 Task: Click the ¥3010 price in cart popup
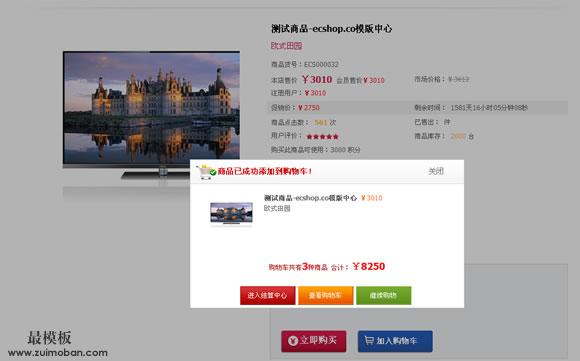372,198
